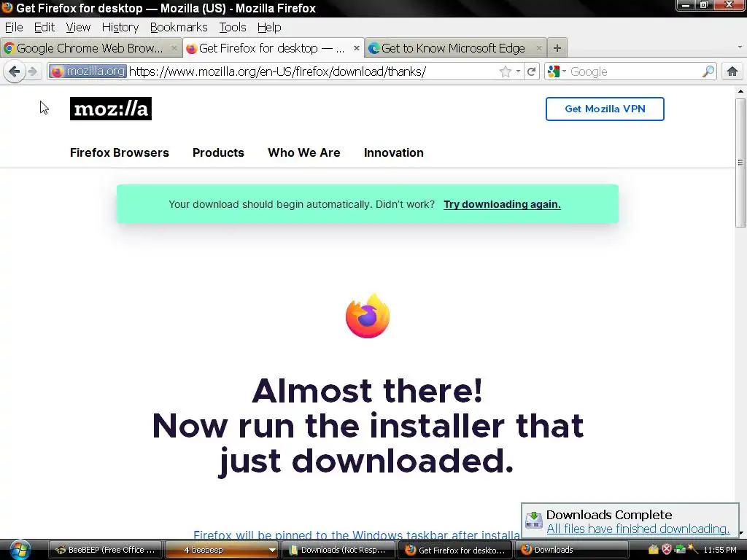Image resolution: width=747 pixels, height=560 pixels.
Task: Close the Get Firefox for desktop tab
Action: pos(356,48)
